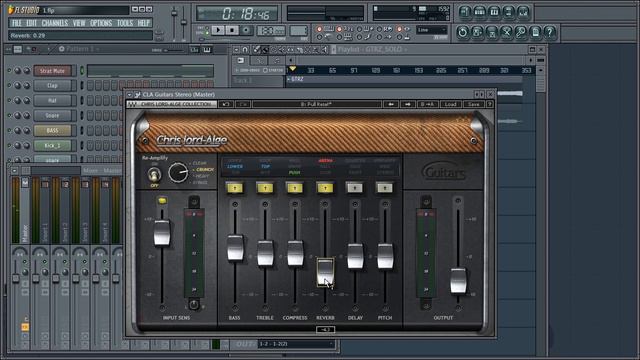Click the TREBLE fader handle
This screenshot has width=640, height=360.
[x=265, y=253]
